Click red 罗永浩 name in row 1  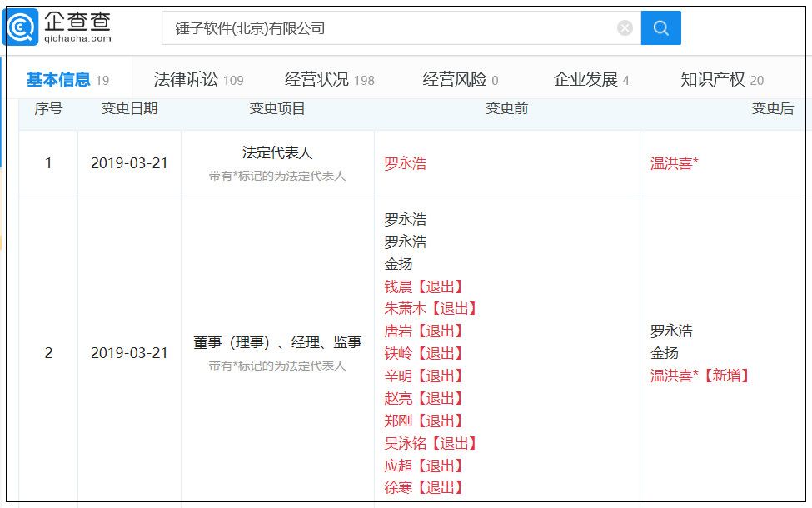[x=405, y=164]
